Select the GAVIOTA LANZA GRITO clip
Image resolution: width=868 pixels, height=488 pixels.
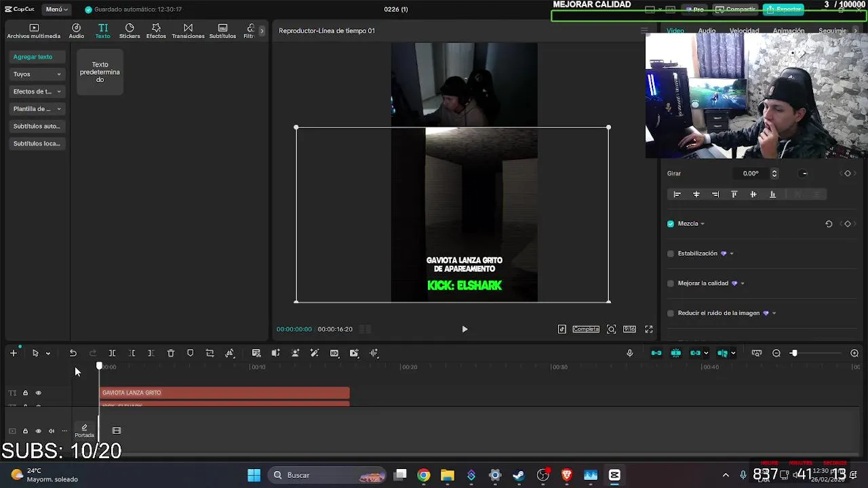(x=225, y=393)
